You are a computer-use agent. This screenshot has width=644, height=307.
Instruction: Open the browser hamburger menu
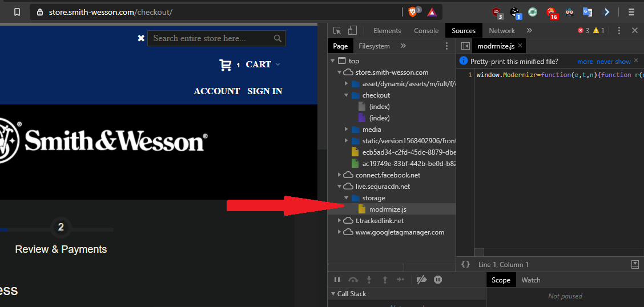[x=631, y=13]
